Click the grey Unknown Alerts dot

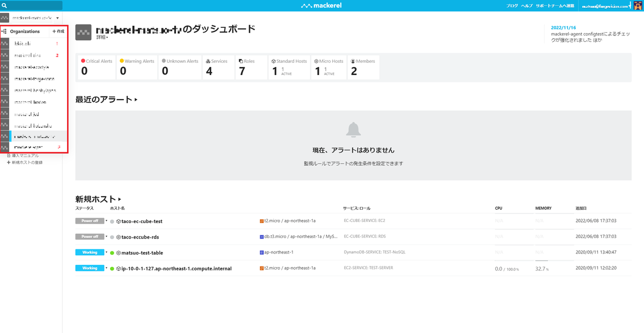pyautogui.click(x=163, y=61)
